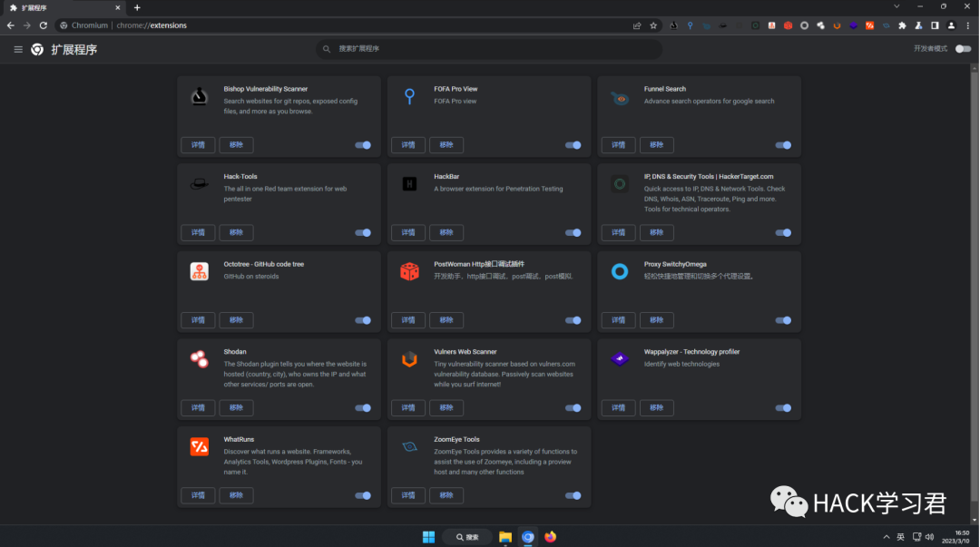
Task: Bookmark this page with the star
Action: tap(653, 25)
